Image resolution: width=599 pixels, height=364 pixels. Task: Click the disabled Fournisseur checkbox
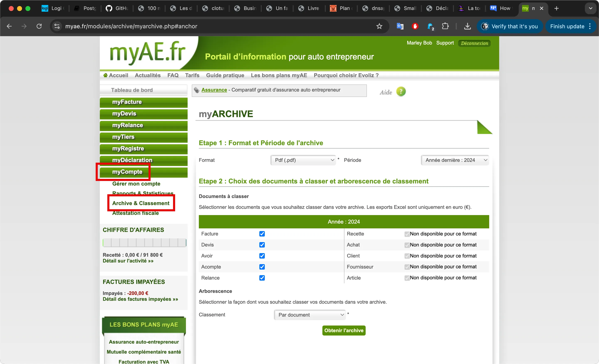[407, 267]
